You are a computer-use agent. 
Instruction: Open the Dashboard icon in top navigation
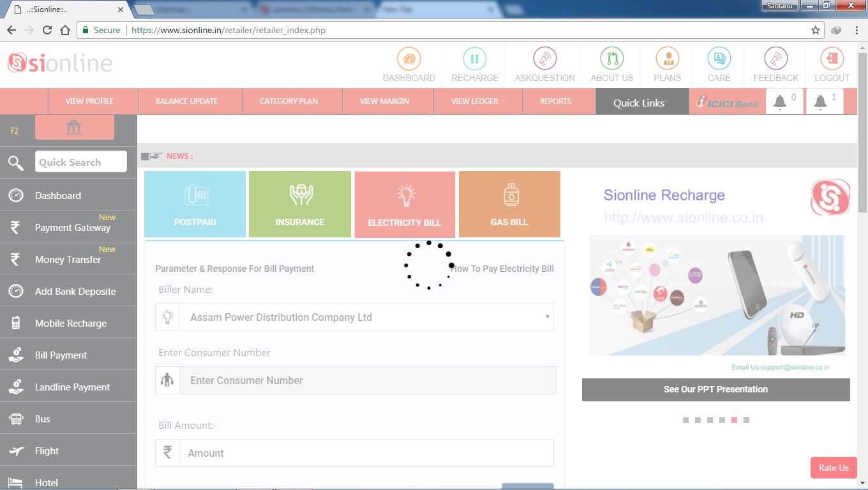pos(408,59)
